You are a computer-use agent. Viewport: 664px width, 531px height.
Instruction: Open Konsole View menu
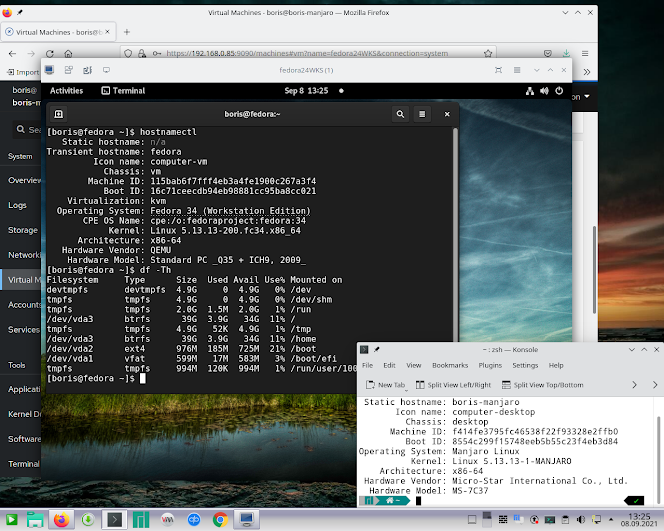pos(414,365)
